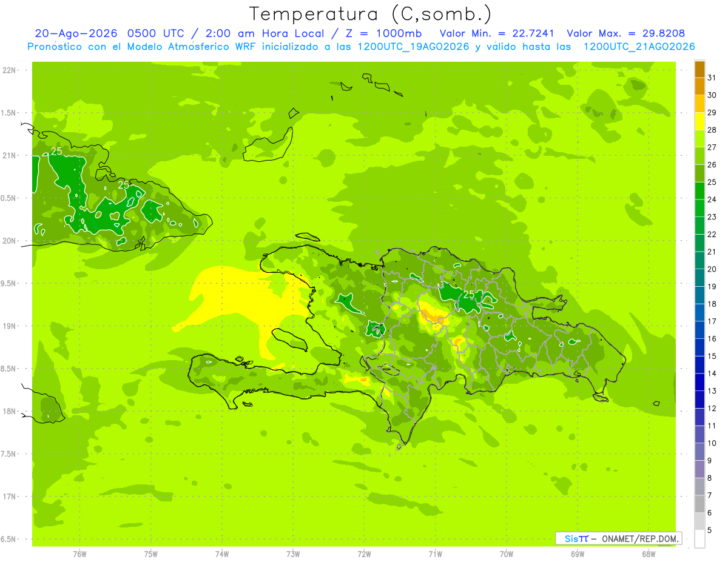Click the '19N' latitude axis label
Viewport: 728px width, 562px height.
(9, 326)
